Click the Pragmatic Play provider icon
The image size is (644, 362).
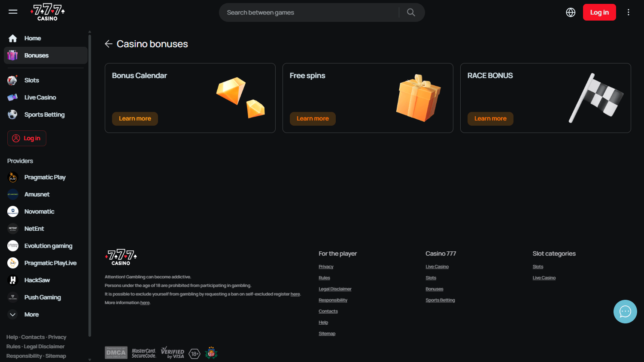coord(13,177)
